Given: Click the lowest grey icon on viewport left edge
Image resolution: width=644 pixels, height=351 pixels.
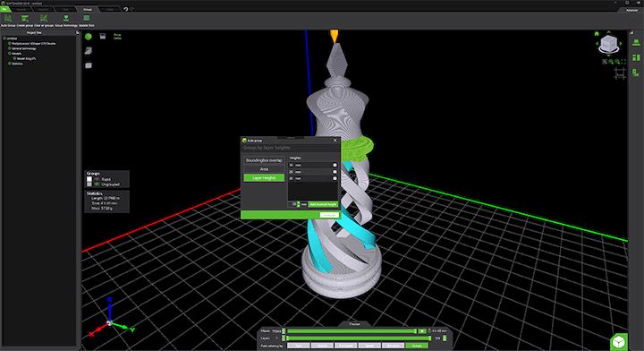Looking at the screenshot, I should 89,65.
